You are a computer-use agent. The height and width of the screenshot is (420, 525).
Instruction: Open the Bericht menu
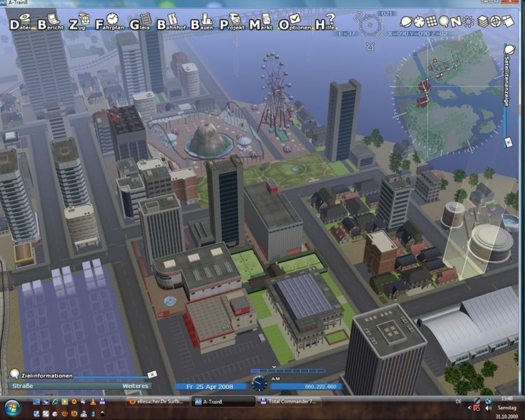click(50, 23)
